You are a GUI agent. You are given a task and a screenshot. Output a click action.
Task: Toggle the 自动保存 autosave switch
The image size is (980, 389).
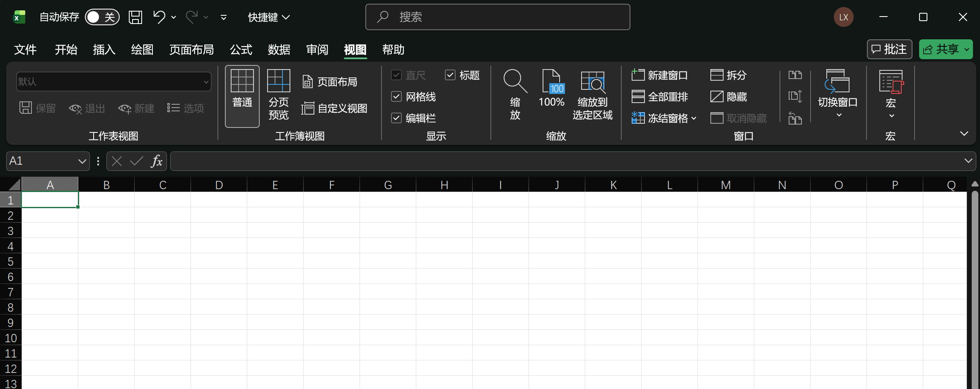[x=102, y=17]
